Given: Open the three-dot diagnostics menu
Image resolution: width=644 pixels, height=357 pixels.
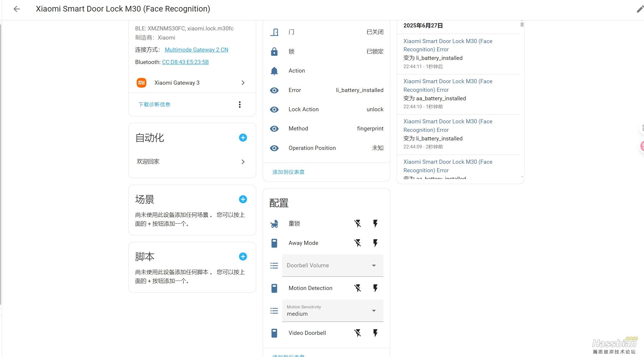Looking at the screenshot, I should pos(240,104).
